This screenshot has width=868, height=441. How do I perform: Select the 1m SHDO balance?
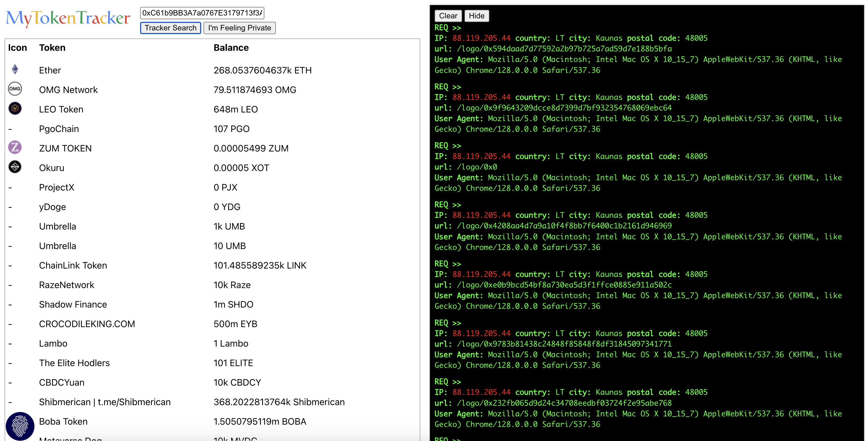click(x=234, y=305)
